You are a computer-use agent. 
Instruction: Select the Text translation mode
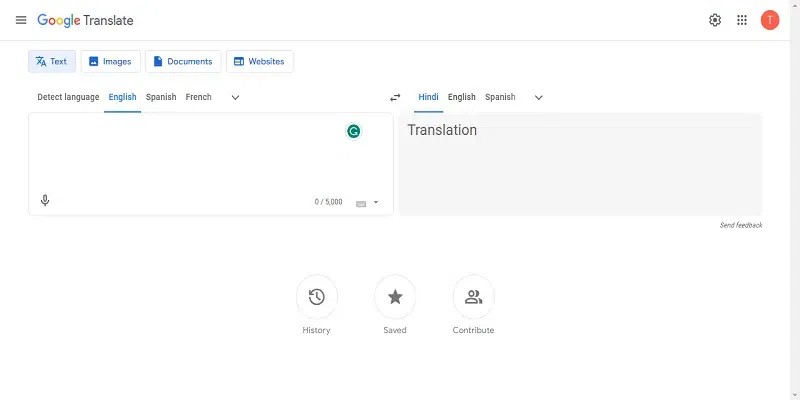click(52, 61)
